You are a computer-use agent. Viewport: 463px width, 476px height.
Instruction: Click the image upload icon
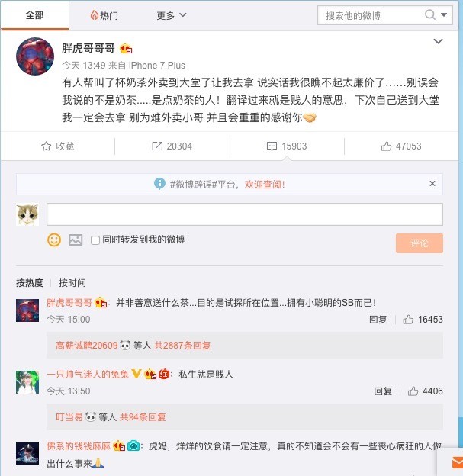[x=76, y=240]
